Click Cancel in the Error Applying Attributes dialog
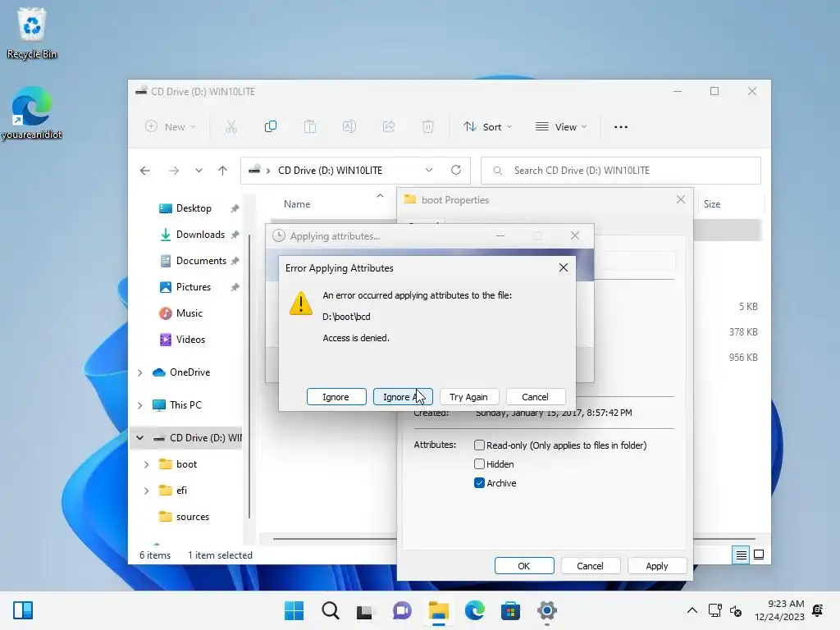Viewport: 840px width, 630px height. 536,397
